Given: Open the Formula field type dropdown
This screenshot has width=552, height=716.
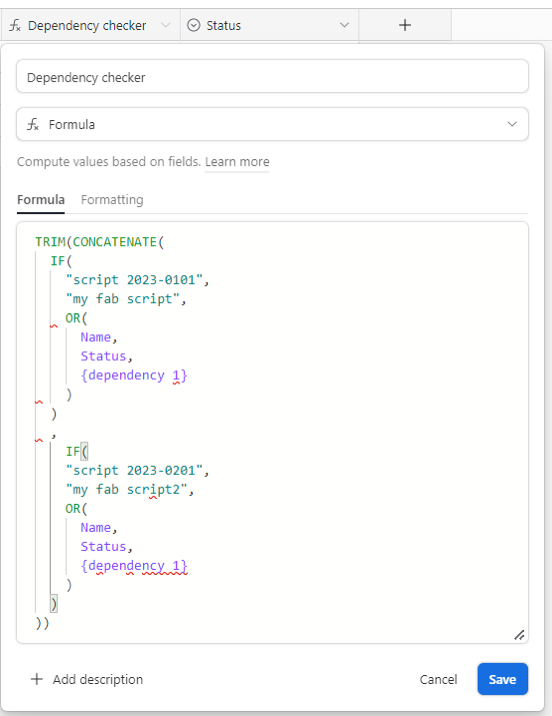Looking at the screenshot, I should (x=273, y=124).
